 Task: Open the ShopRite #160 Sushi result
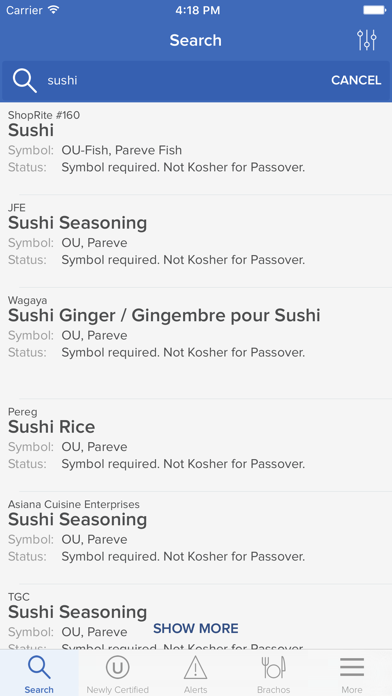tap(196, 148)
